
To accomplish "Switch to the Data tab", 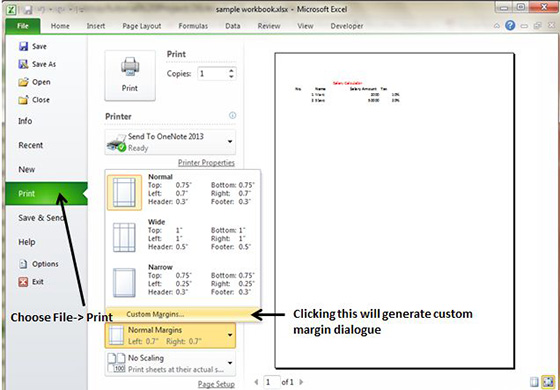I will pyautogui.click(x=232, y=26).
